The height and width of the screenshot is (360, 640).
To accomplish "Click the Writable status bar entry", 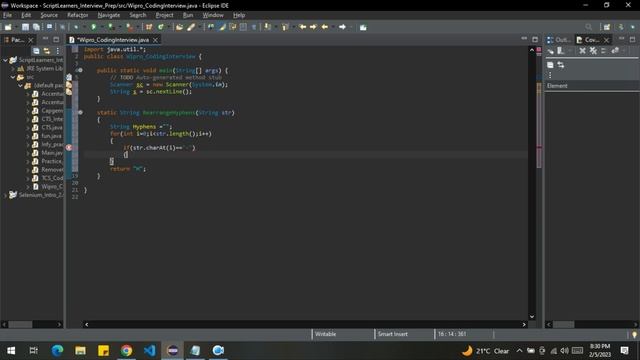I will 325,334.
